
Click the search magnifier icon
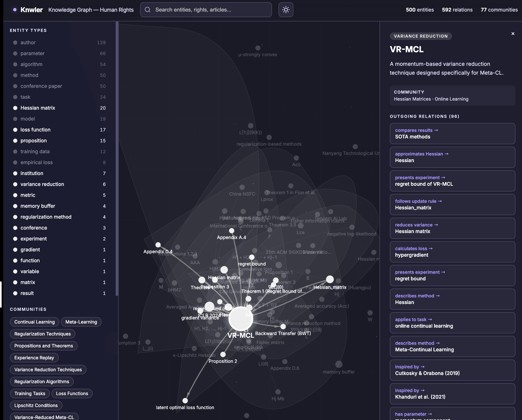click(x=147, y=10)
